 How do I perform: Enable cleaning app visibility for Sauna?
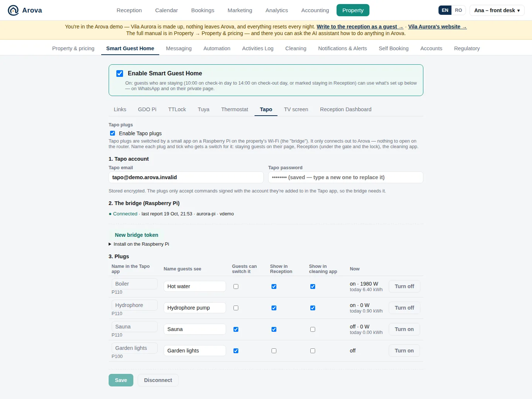313,329
